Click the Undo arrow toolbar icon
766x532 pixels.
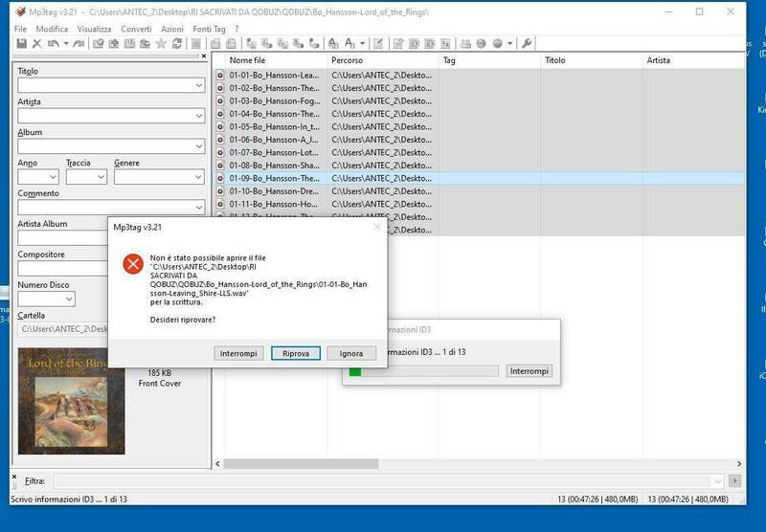click(x=53, y=44)
